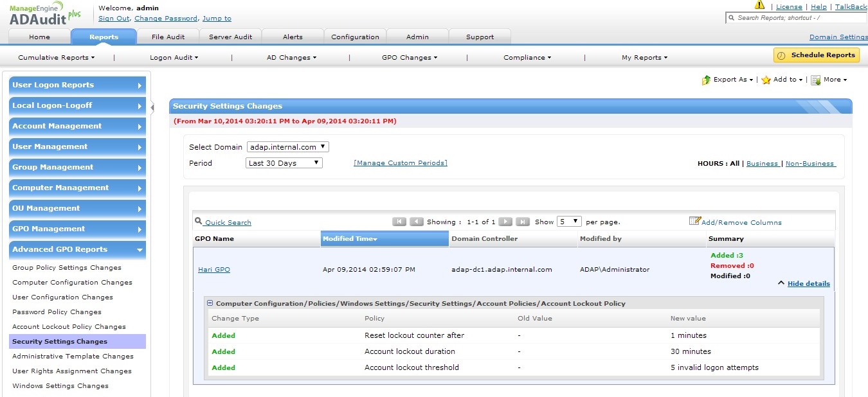Image resolution: width=868 pixels, height=397 pixels.
Task: Open the per page count dropdown
Action: (x=569, y=222)
